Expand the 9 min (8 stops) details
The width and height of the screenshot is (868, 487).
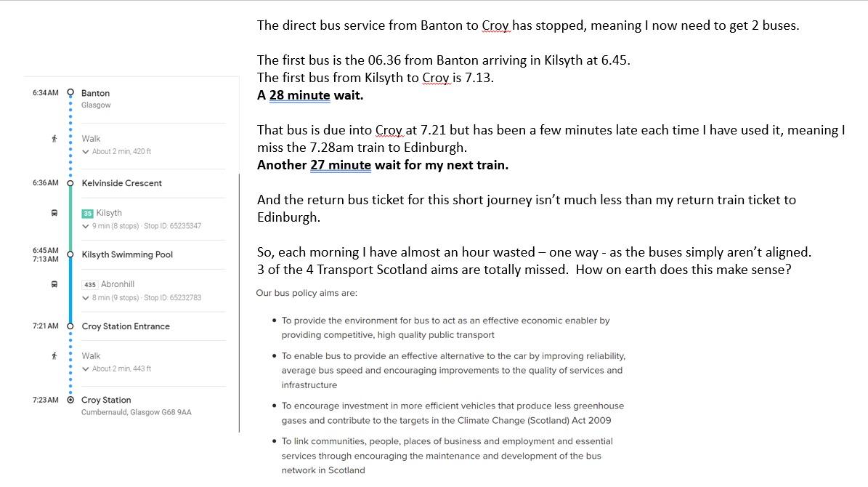click(x=85, y=226)
